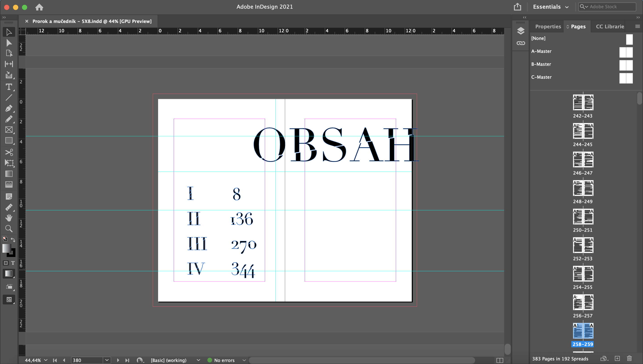Viewport: 643px width, 364px height.
Task: Activate the Gap tool
Action: click(x=9, y=64)
